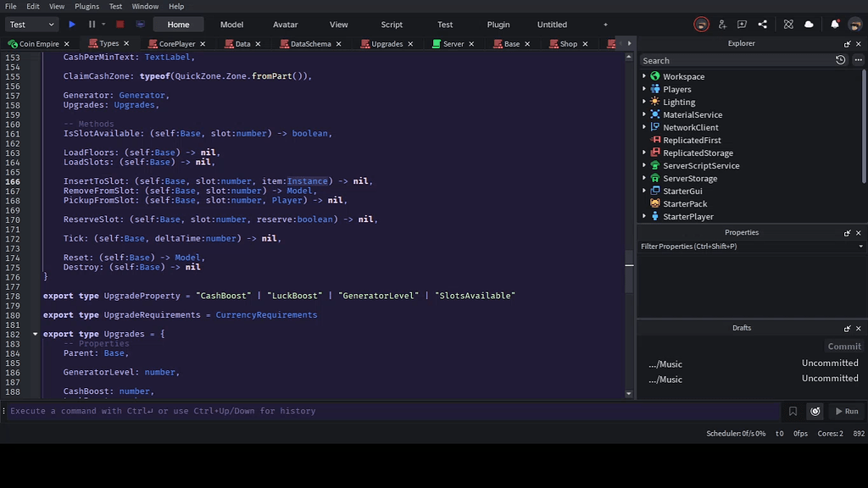Select NetworkClient in Explorer

690,127
